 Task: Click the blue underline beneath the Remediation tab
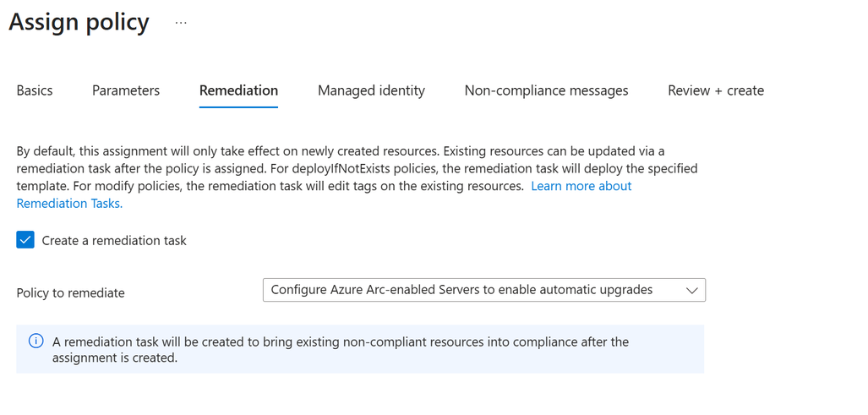tap(238, 107)
